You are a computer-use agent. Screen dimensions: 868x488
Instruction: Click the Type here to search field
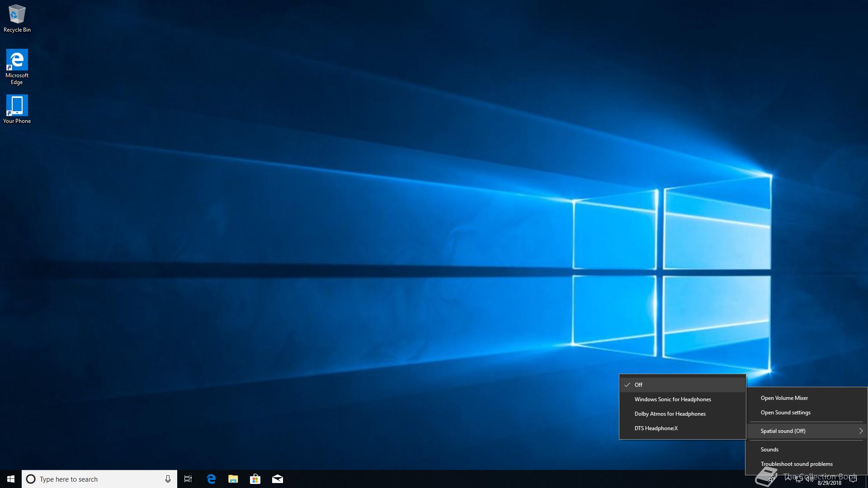(x=99, y=479)
